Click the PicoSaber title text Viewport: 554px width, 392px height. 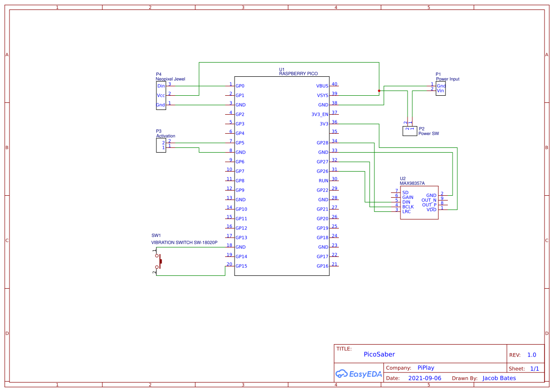coord(379,354)
